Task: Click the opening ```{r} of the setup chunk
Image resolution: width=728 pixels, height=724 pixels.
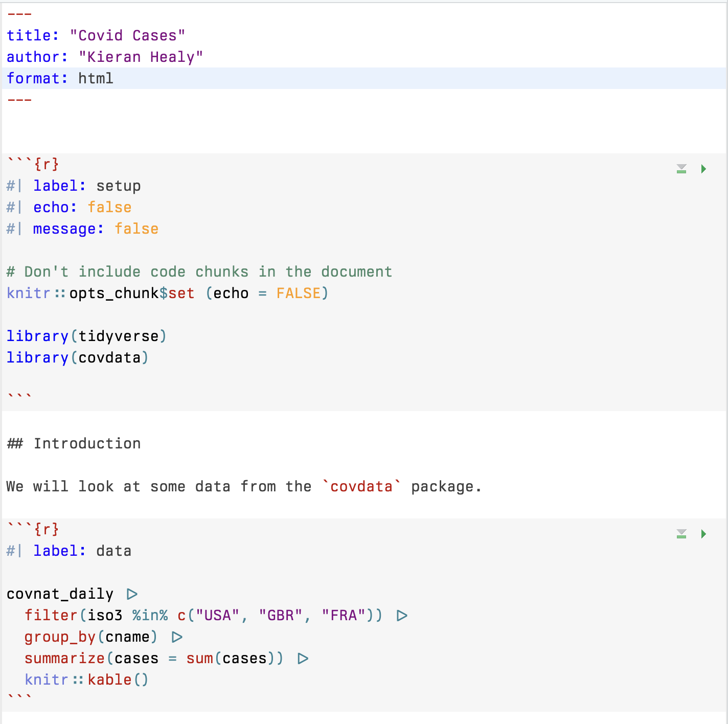Action: pos(33,165)
